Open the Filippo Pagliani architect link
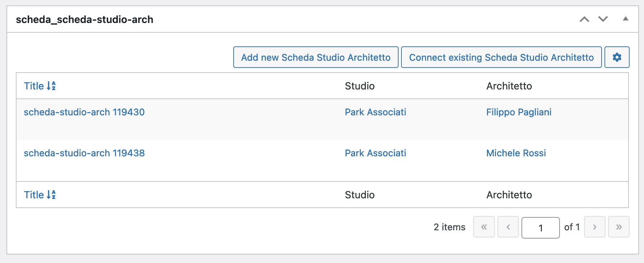 click(519, 112)
